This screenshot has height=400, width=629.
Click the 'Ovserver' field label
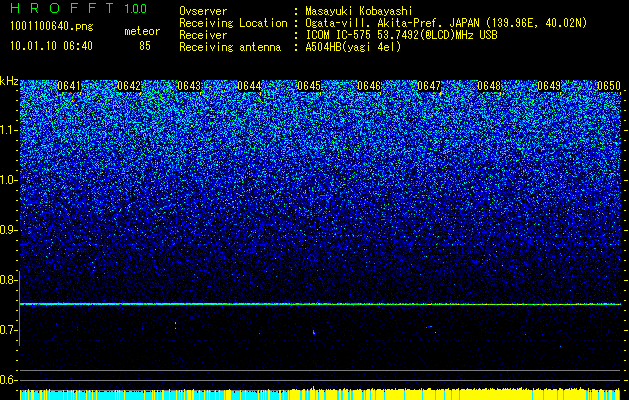pos(203,11)
